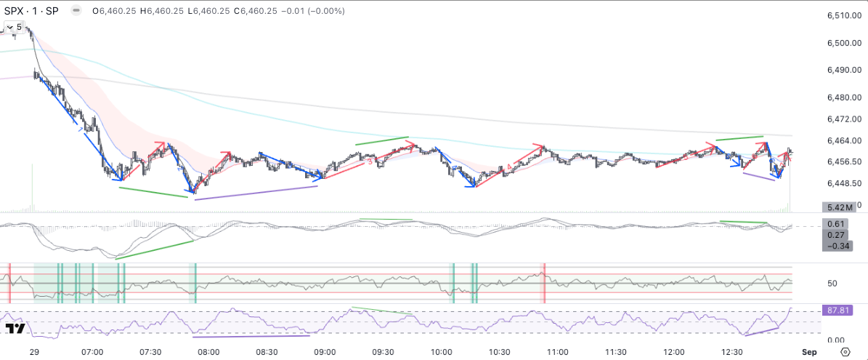Click the 0.61 indicator value label
The width and height of the screenshot is (868, 360).
(x=835, y=224)
